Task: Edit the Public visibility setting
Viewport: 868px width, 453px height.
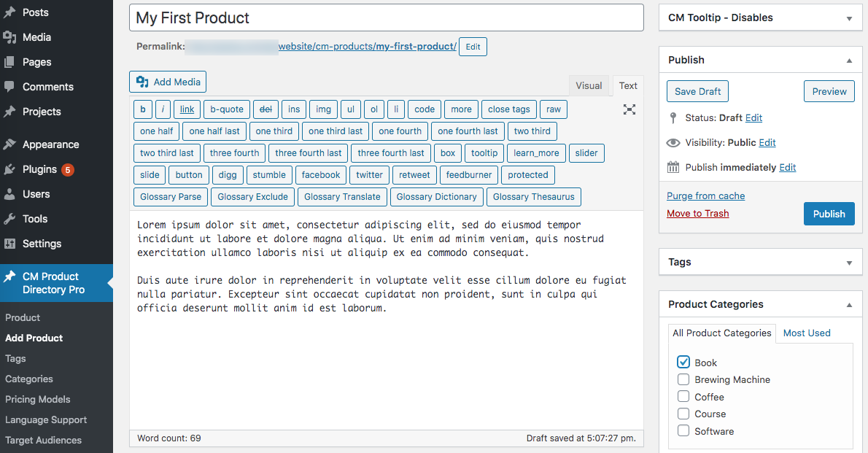Action: pos(767,143)
